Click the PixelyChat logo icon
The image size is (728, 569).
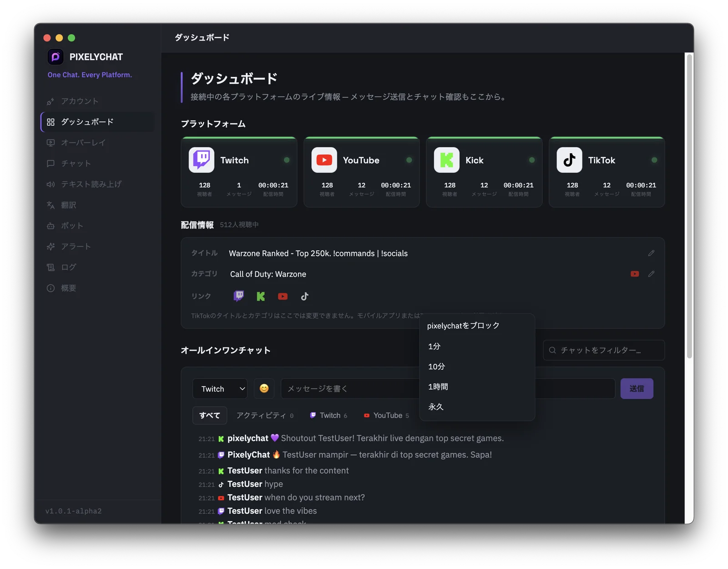click(x=56, y=57)
